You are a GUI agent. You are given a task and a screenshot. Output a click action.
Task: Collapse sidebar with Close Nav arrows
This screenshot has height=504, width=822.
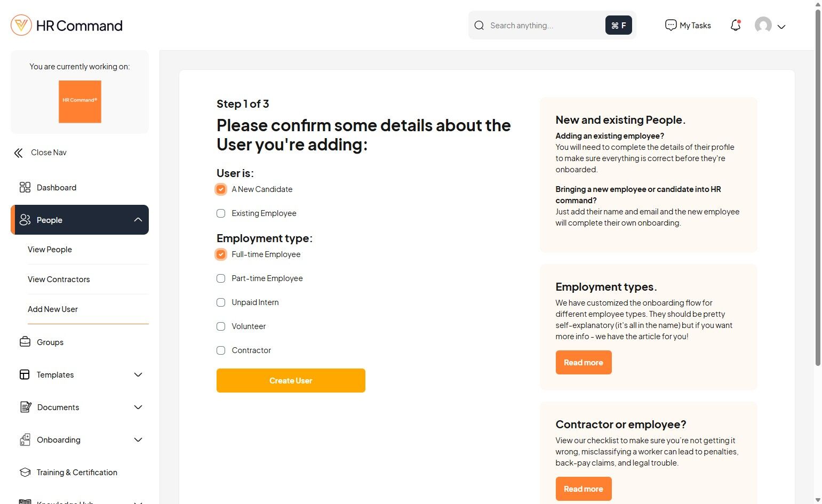[x=19, y=153]
